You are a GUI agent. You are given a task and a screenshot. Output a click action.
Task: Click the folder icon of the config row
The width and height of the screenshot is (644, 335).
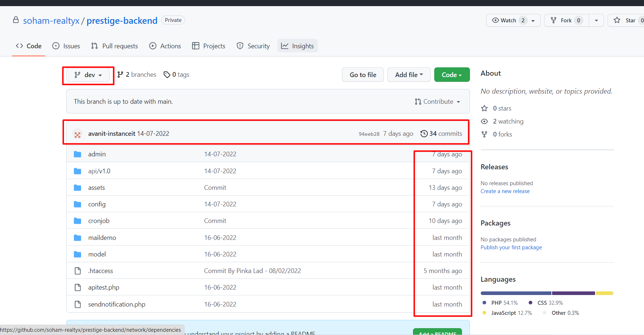tap(77, 204)
